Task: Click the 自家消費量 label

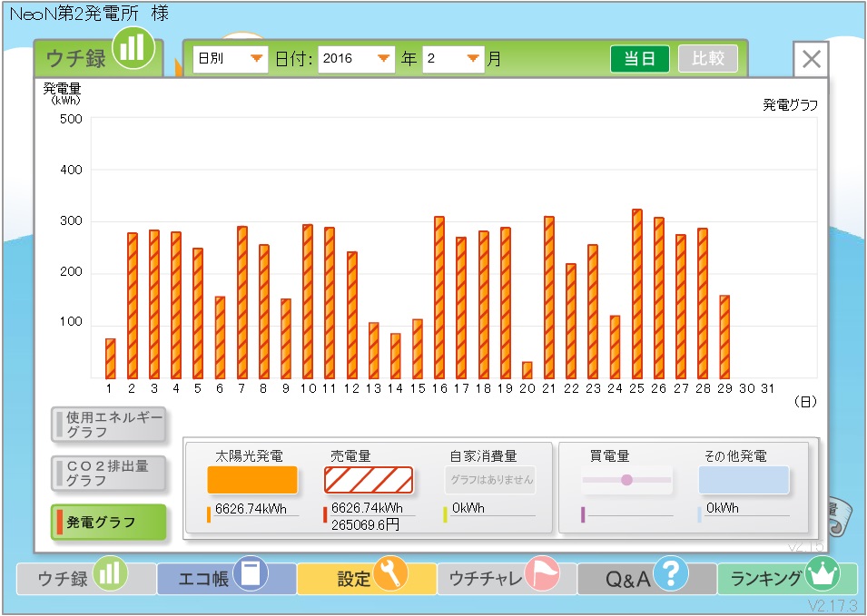Action: coord(483,455)
